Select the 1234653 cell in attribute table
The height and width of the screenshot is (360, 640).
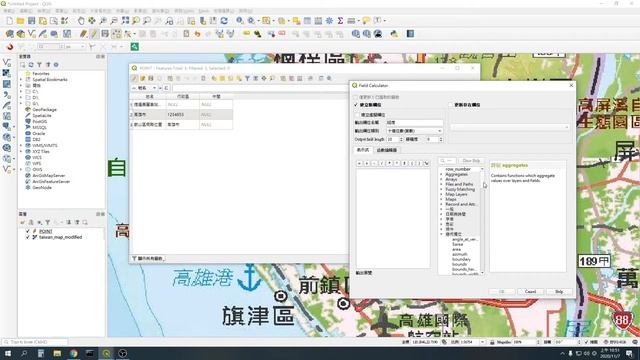coord(182,115)
